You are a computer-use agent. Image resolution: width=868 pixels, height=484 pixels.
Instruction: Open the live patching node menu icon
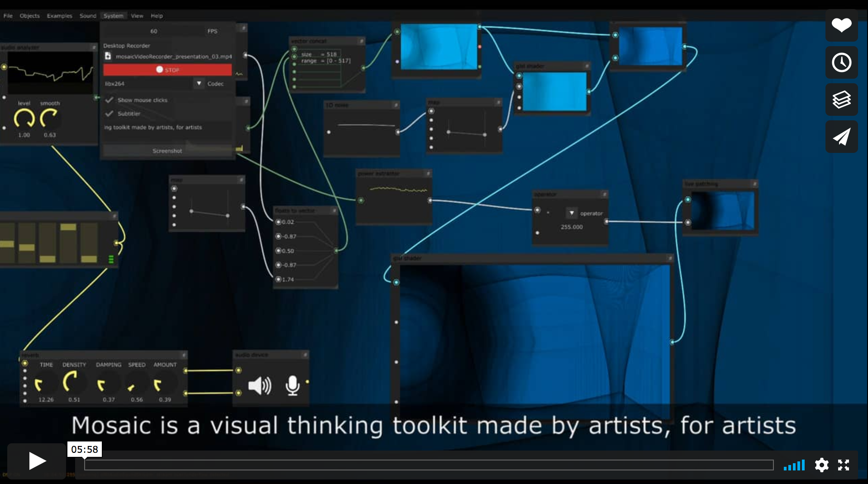point(754,184)
